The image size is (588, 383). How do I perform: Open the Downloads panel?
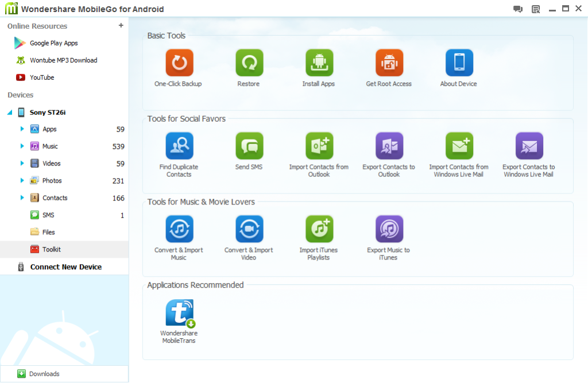coord(38,374)
